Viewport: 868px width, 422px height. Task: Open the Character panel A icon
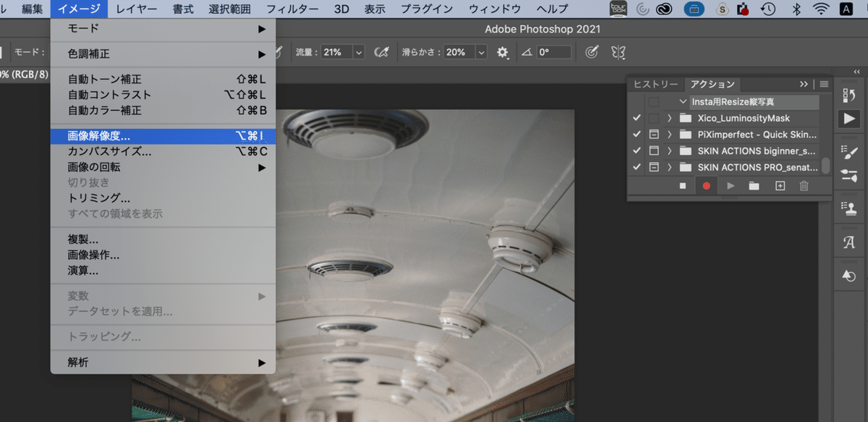849,243
